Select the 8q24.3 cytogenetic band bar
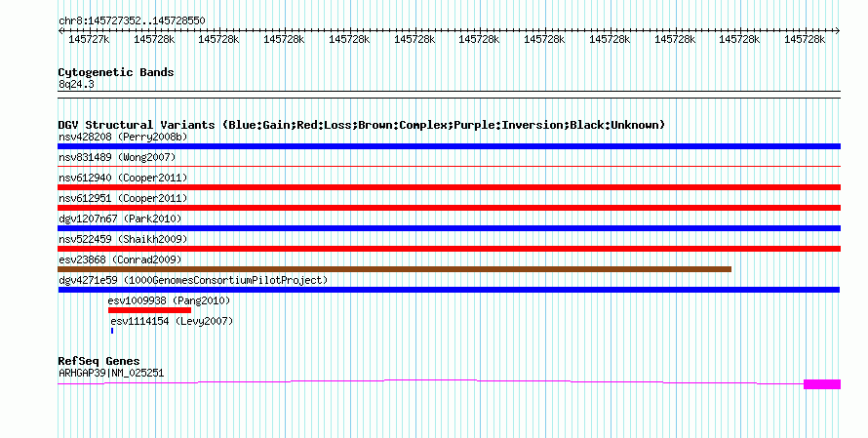 pos(449,95)
